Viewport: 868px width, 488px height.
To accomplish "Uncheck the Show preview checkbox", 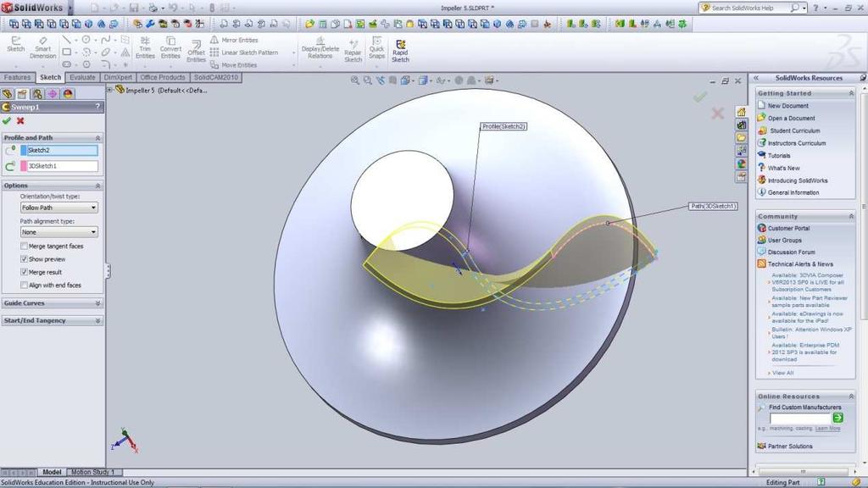I will 24,259.
